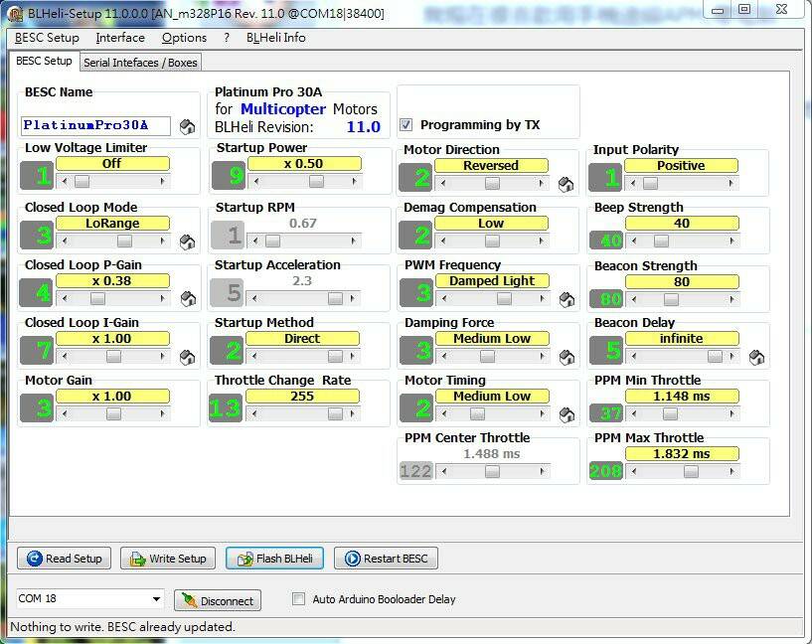Click right arrow of Beacon Delay slider
This screenshot has height=644, width=812.
pyautogui.click(x=731, y=356)
